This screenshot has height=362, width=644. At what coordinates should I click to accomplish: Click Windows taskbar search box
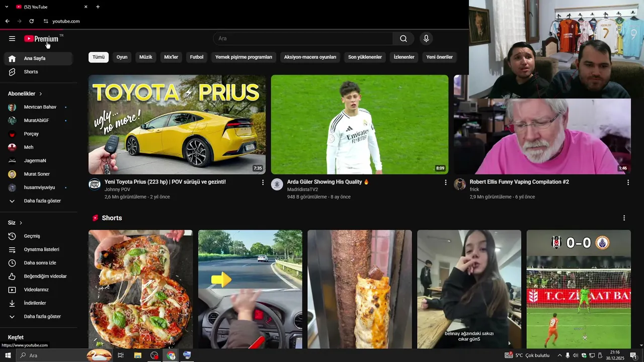click(64, 355)
